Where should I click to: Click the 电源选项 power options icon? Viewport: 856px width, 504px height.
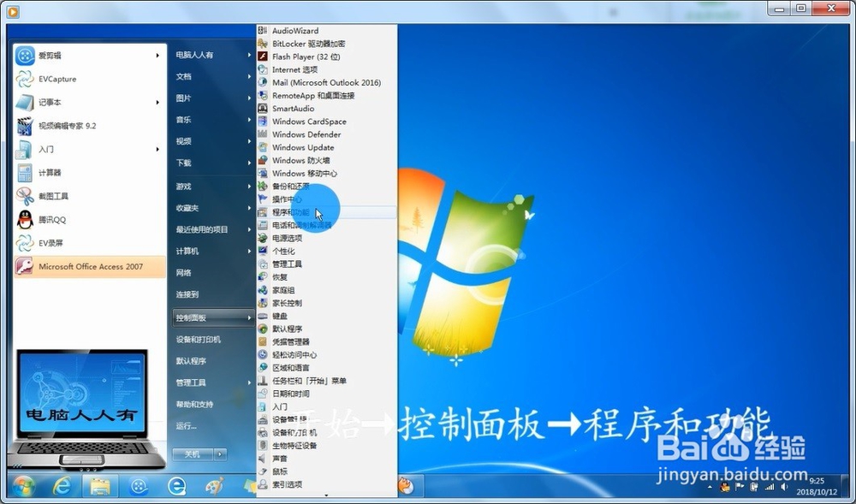[263, 239]
